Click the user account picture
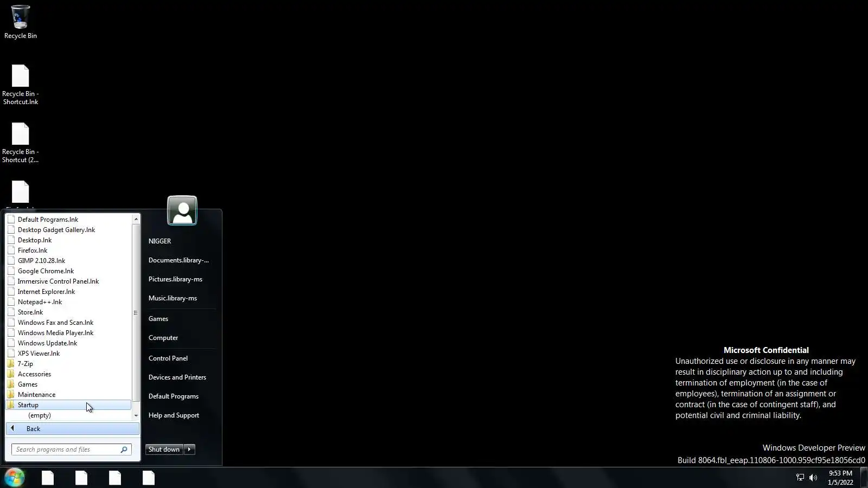Viewport: 868px width, 488px height. (182, 210)
